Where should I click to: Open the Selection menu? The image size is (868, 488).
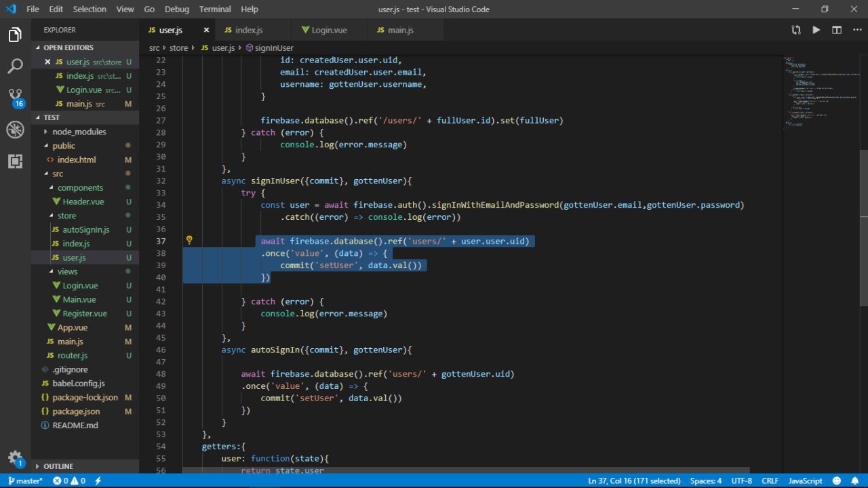point(90,9)
